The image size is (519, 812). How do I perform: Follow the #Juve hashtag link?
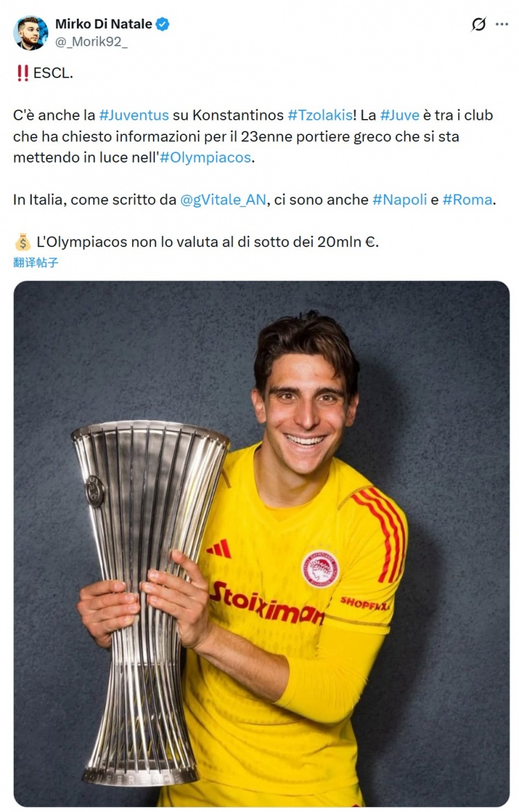coord(399,115)
